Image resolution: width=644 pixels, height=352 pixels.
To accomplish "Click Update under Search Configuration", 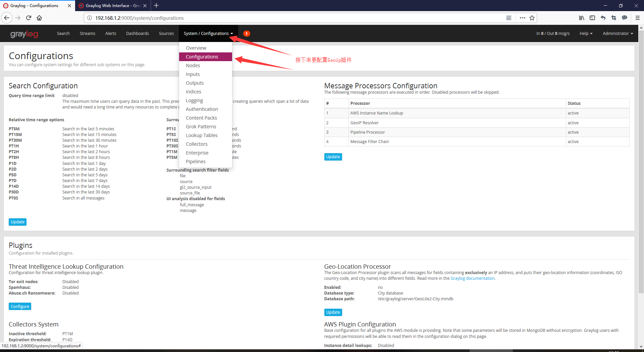I will (x=17, y=222).
